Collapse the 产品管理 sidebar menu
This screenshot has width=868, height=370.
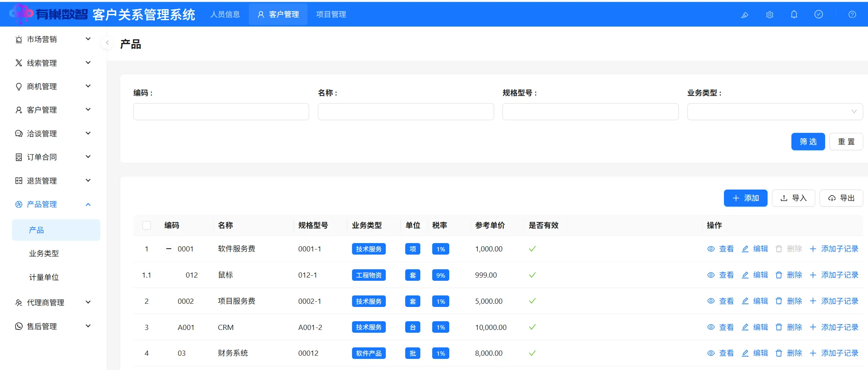point(88,204)
